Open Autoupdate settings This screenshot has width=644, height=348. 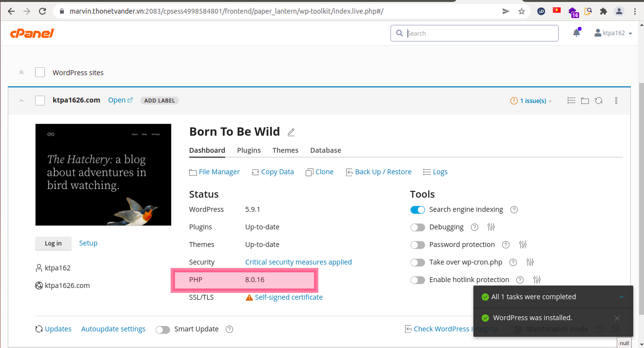113,329
